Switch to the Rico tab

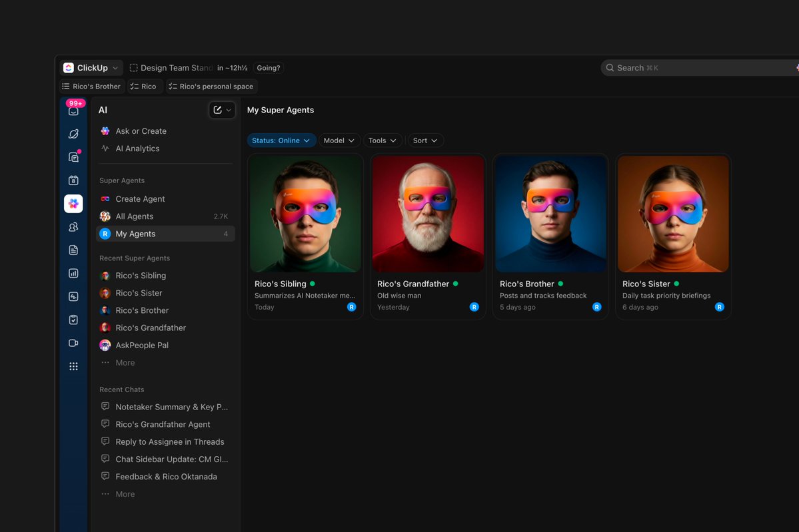point(144,87)
